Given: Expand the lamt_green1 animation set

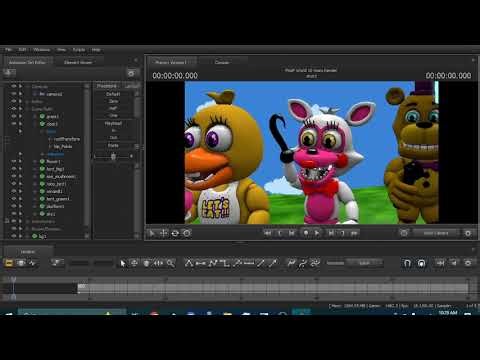Looking at the screenshot, I should (x=35, y=199).
